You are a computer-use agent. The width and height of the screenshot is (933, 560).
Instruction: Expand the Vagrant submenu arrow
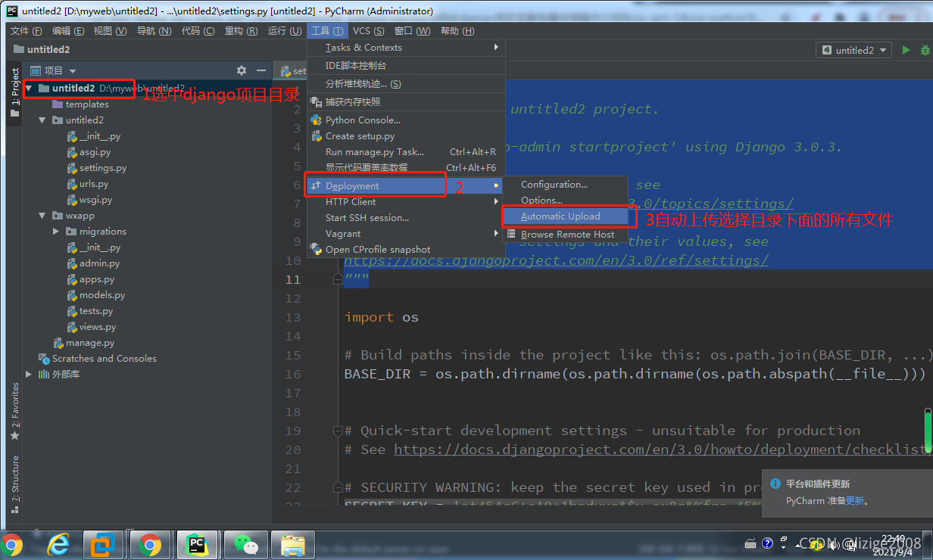coord(496,234)
